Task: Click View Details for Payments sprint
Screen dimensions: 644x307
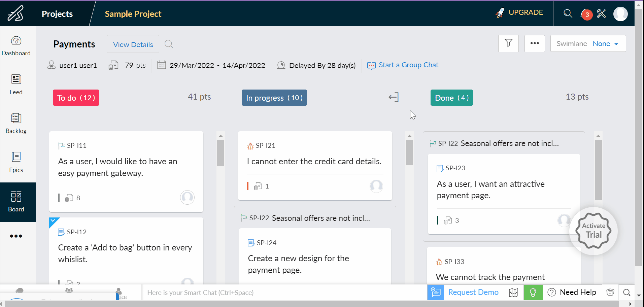Action: tap(133, 44)
